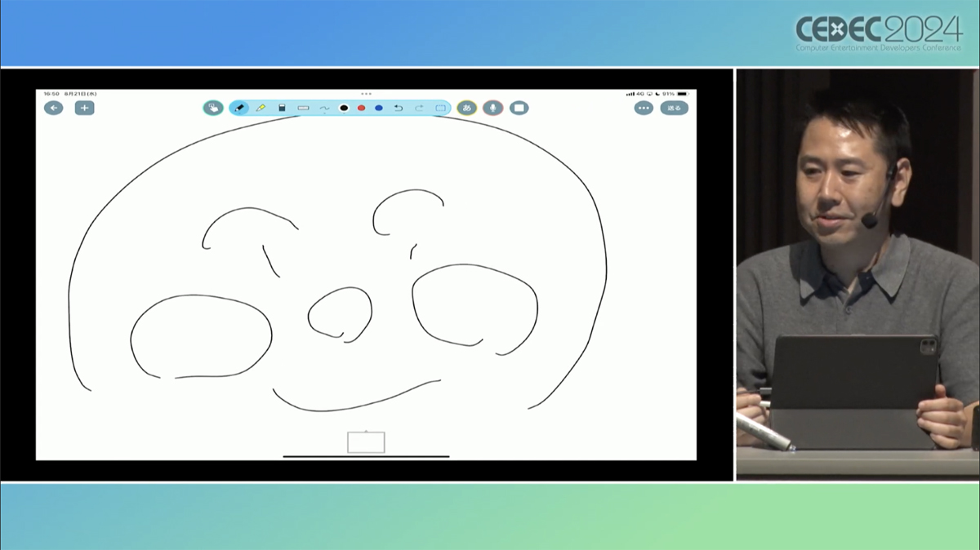
Task: Redo the undone stroke
Action: (x=419, y=108)
